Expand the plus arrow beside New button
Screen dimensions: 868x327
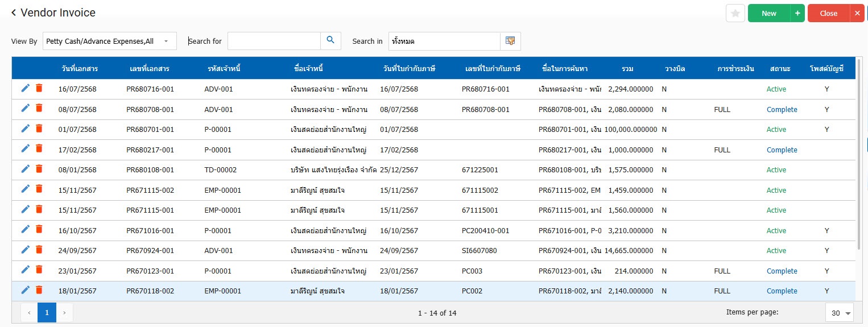point(797,13)
